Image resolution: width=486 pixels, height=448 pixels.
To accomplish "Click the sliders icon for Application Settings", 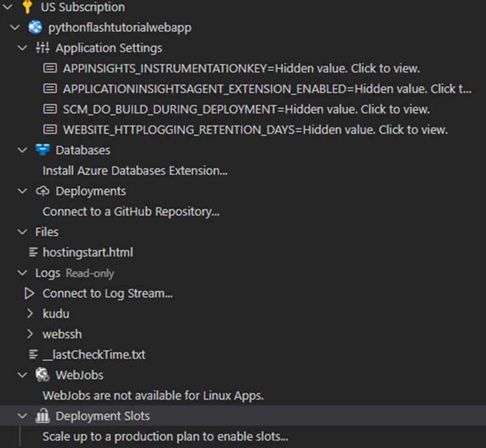I will coord(43,48).
